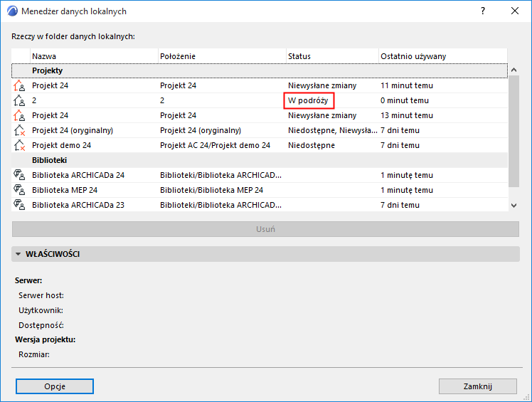
Task: Open help with the question mark button
Action: (483, 11)
